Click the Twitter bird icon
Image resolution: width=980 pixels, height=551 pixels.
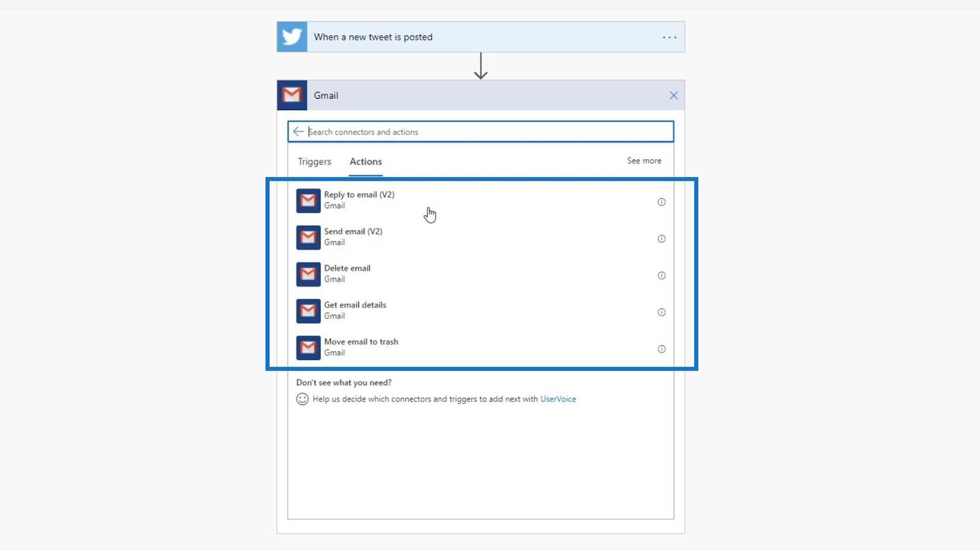(x=292, y=37)
